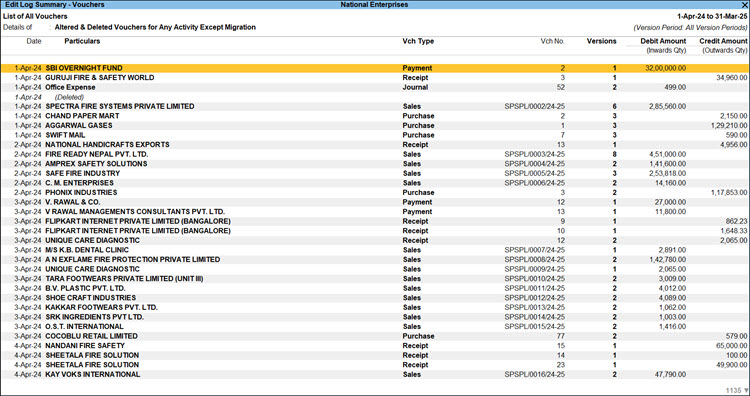The width and height of the screenshot is (750, 396).
Task: Select UNIQUE CARE DIAGNOSTIC receipt row
Action: point(375,241)
